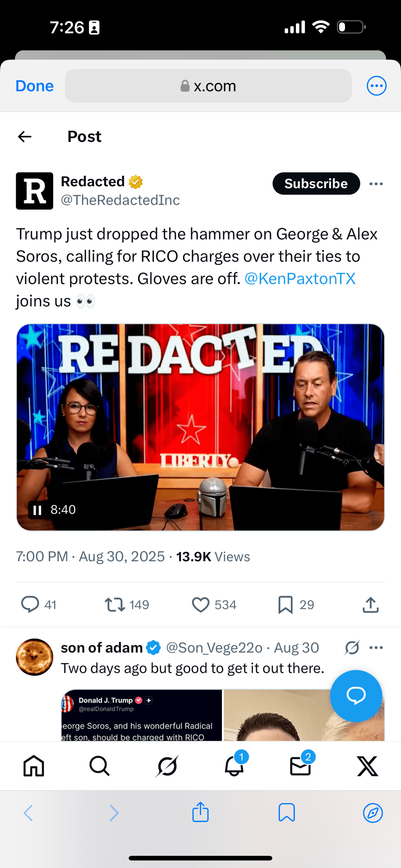Tap Subscribe on the Redacted account
The height and width of the screenshot is (868, 401).
coord(316,184)
